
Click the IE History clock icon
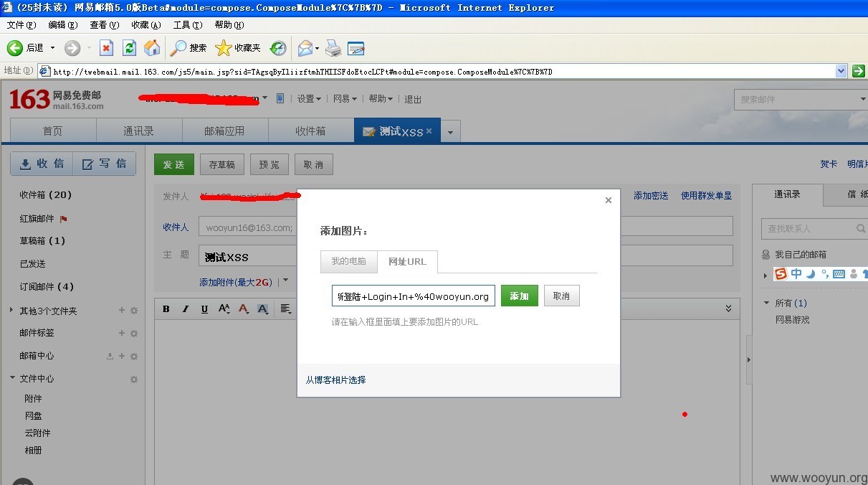[278, 48]
